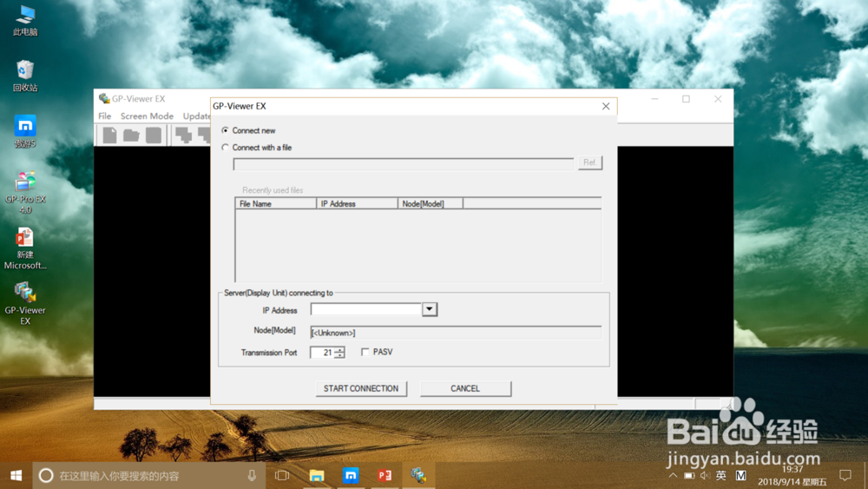This screenshot has height=489, width=868.
Task: Open the Update menu
Action: [196, 116]
